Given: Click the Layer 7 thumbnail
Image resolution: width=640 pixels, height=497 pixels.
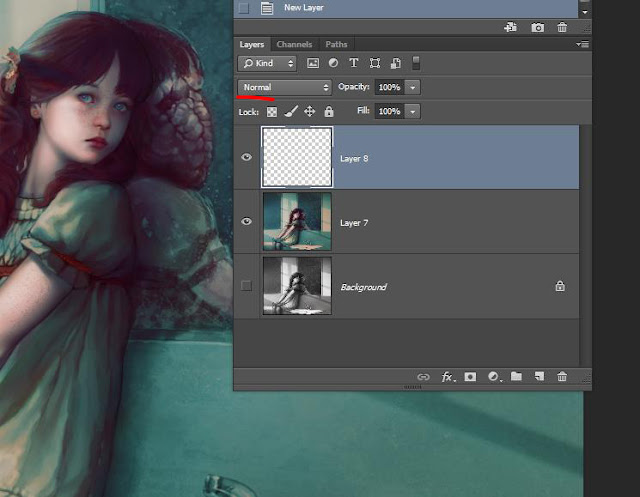Looking at the screenshot, I should [x=297, y=222].
